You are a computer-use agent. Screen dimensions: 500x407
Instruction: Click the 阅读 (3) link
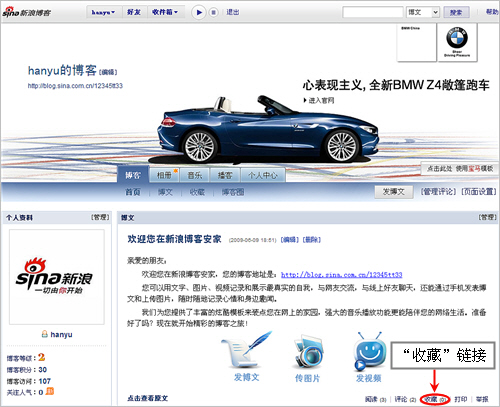point(375,399)
